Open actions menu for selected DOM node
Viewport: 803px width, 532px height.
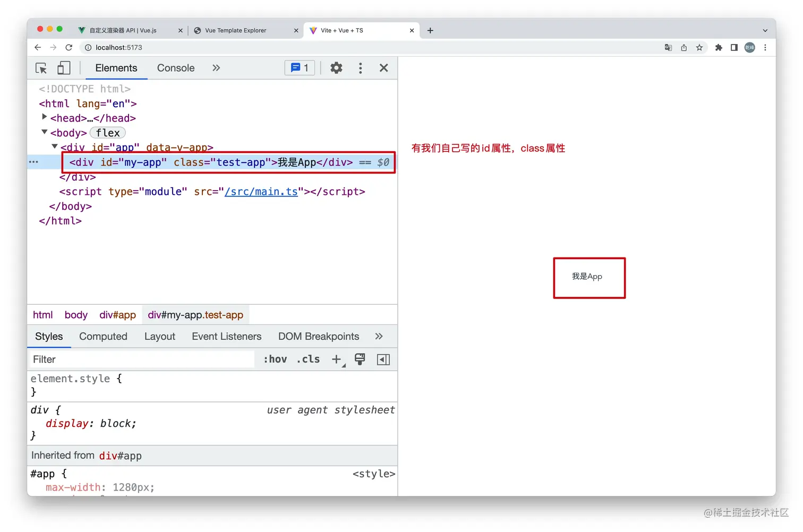(33, 162)
